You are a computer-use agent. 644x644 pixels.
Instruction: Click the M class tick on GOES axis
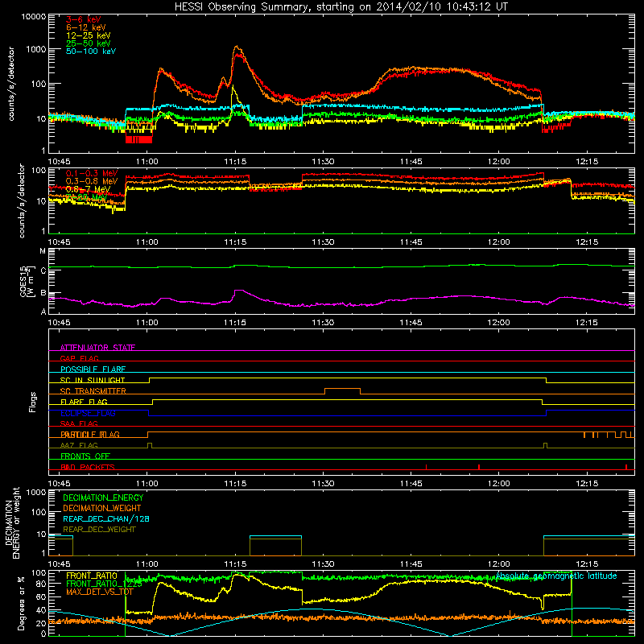(43, 250)
